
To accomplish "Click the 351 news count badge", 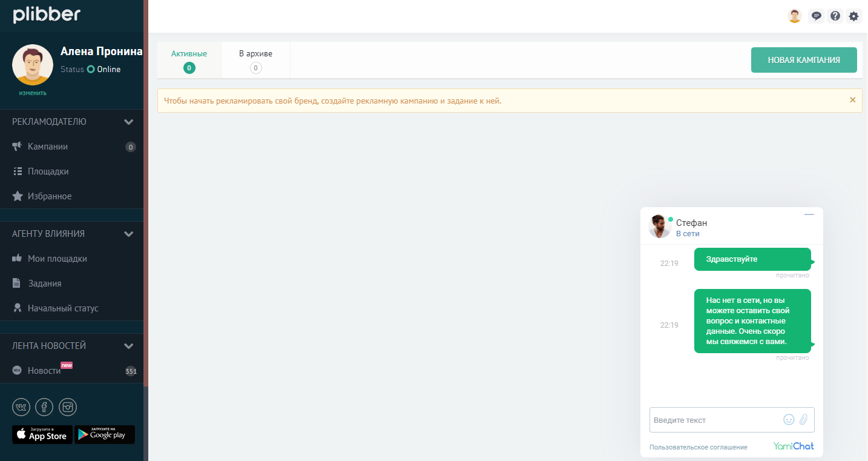I will coord(131,371).
